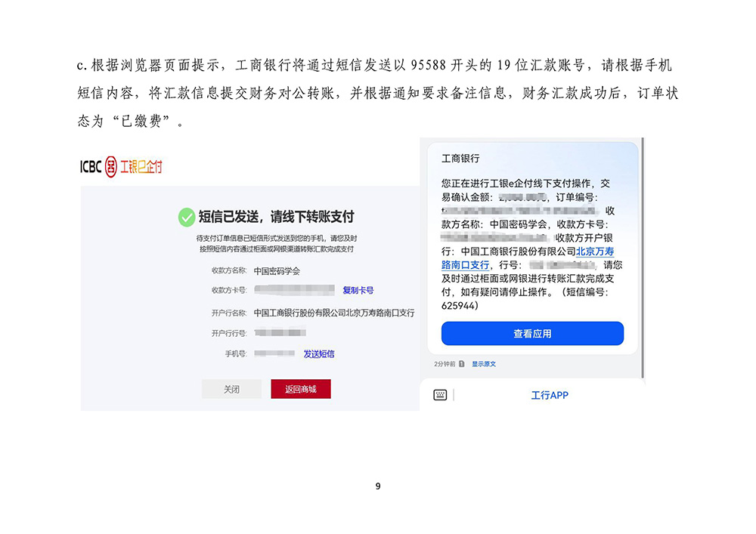Click the 复制卡号 link
This screenshot has height=534, width=756.
(358, 290)
